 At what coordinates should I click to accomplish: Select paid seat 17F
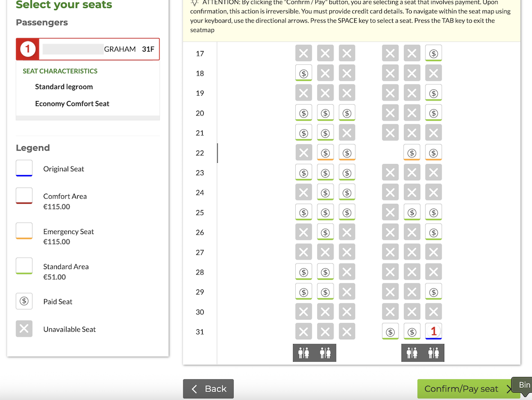pos(433,53)
